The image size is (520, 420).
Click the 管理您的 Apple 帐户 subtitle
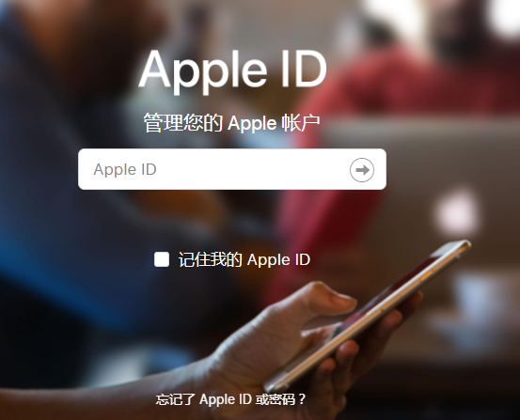(232, 123)
